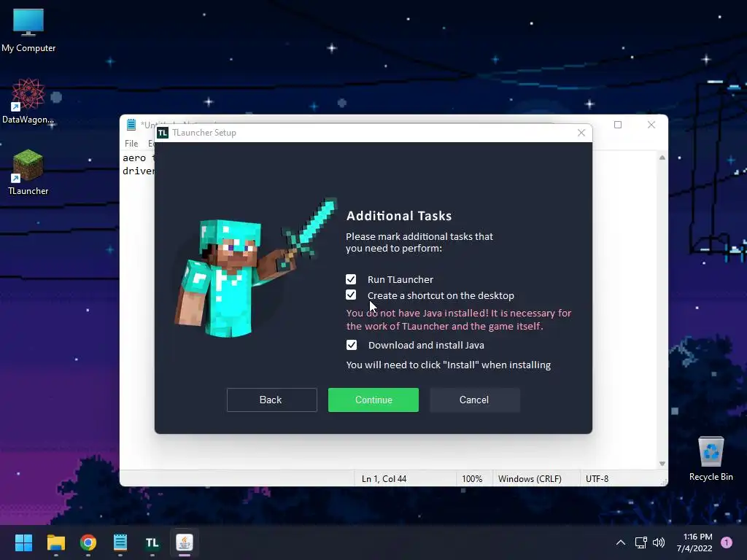
Task: Click Ln 1, Col 44 in status bar
Action: coord(384,478)
